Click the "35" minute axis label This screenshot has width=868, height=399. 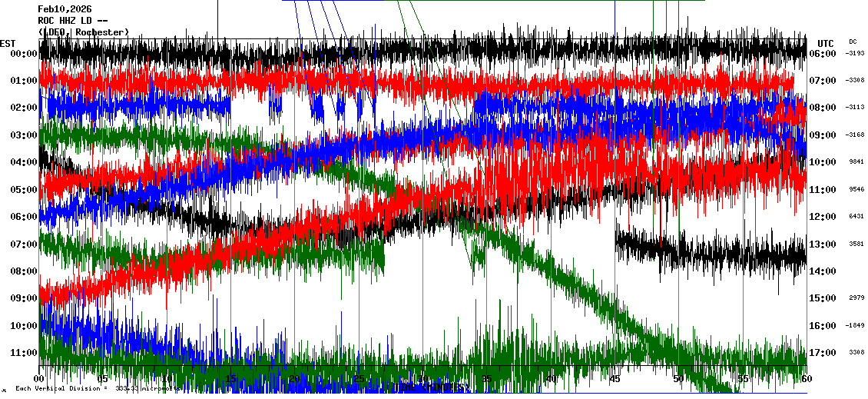pos(486,379)
